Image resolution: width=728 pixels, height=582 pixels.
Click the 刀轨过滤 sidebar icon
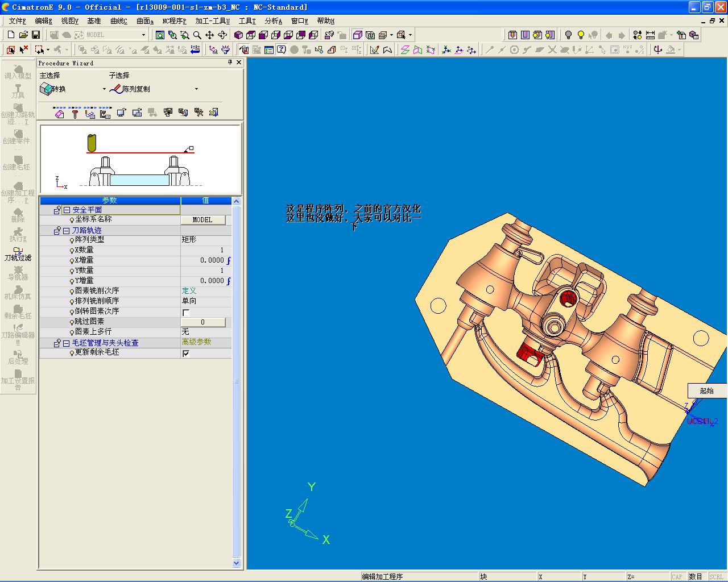click(x=18, y=254)
